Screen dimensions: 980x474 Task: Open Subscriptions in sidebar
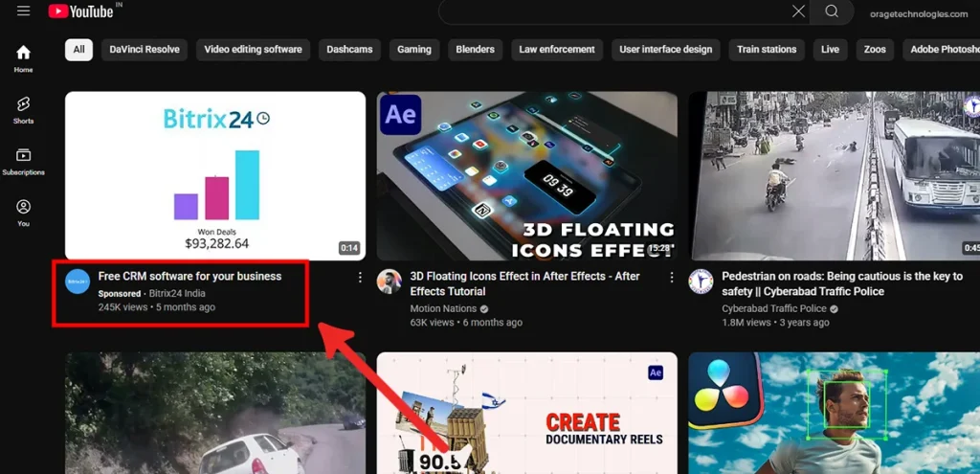point(23,162)
